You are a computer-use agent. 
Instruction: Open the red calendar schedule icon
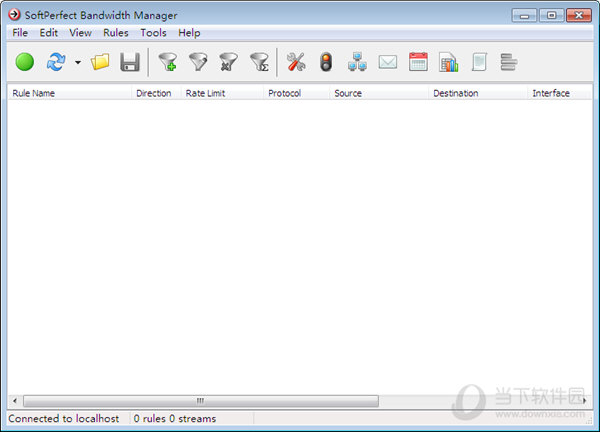[418, 62]
